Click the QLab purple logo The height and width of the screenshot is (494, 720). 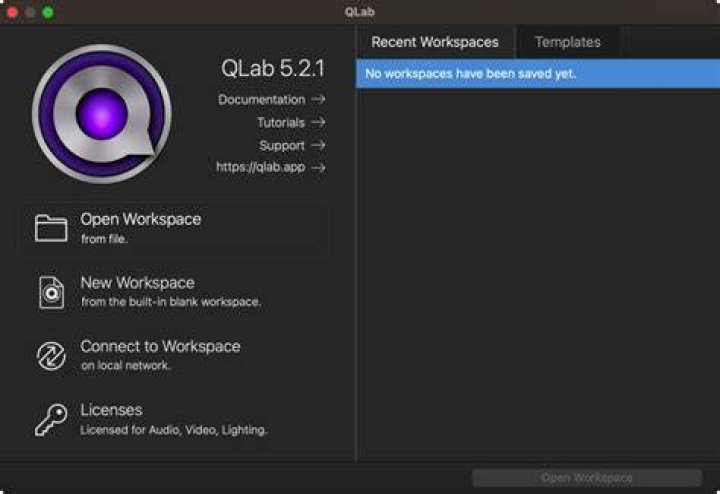(x=101, y=113)
